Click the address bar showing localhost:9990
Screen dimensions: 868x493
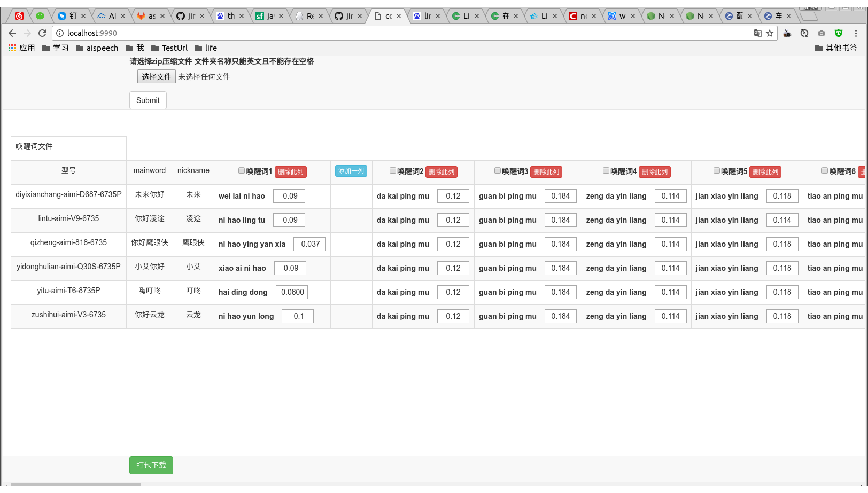pos(401,33)
